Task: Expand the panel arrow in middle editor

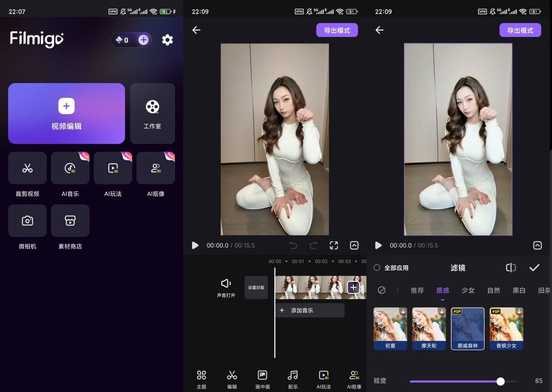Action: [x=354, y=246]
